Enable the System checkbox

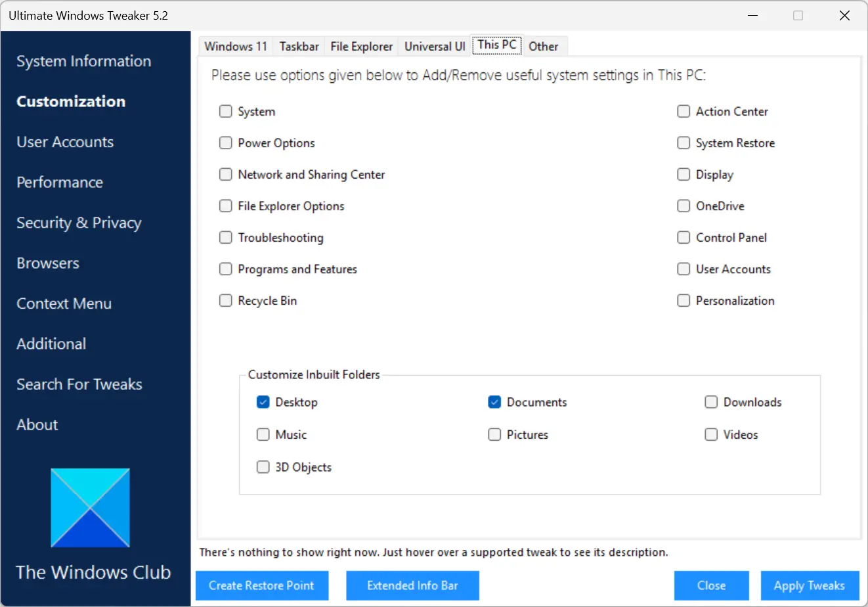(x=226, y=112)
